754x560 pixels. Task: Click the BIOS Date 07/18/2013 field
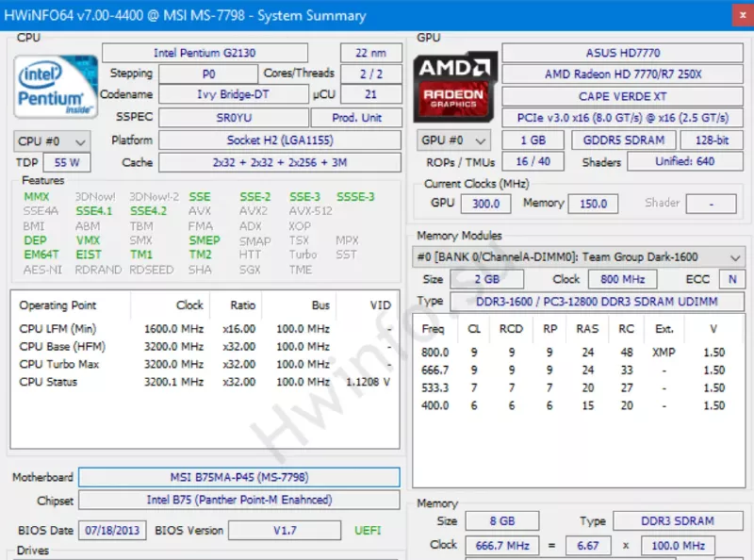coord(112,531)
